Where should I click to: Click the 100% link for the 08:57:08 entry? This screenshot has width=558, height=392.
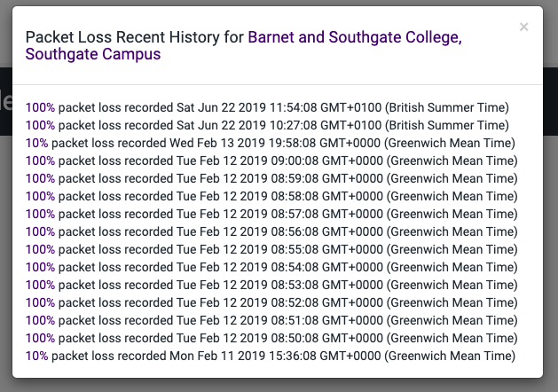click(x=40, y=214)
